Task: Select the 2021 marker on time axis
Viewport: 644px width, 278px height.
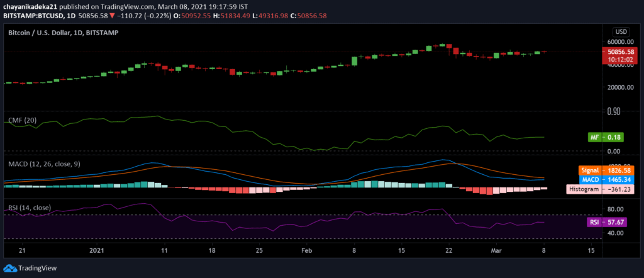Action: point(96,250)
